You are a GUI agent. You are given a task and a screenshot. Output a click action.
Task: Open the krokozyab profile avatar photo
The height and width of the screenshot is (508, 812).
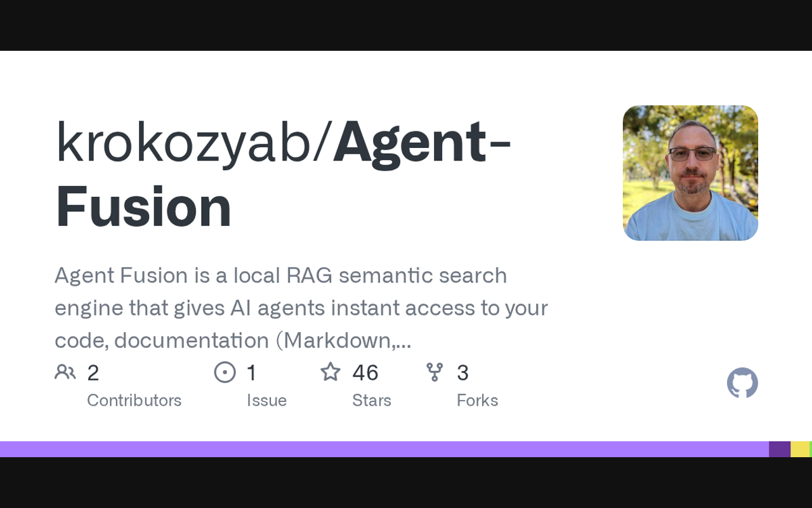(x=690, y=173)
